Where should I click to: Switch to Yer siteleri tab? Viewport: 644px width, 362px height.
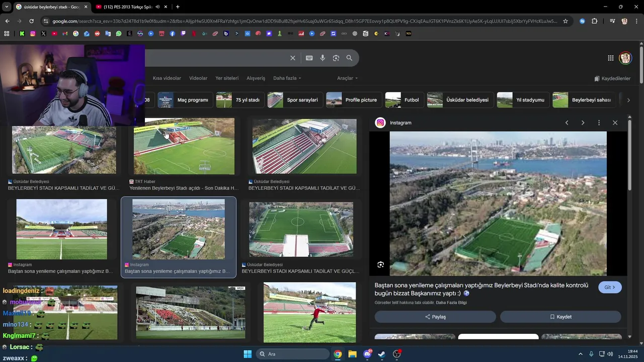[227, 78]
